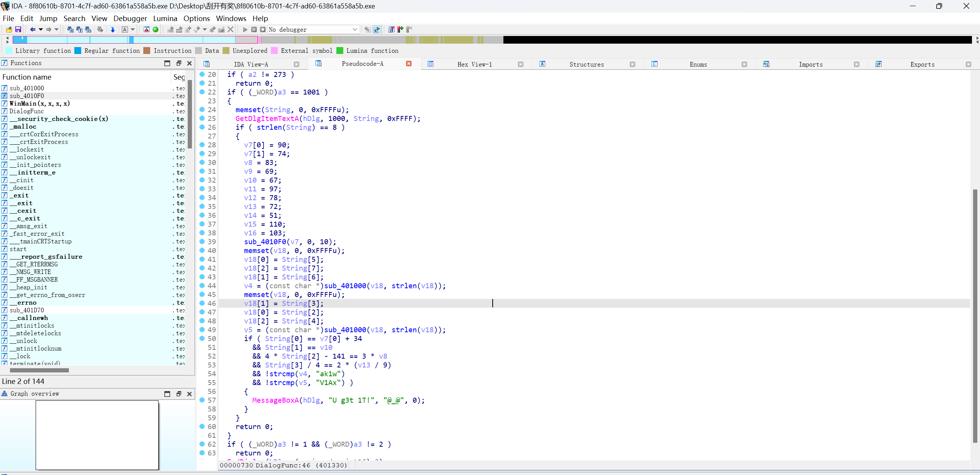Pause process with pause button

[254, 29]
